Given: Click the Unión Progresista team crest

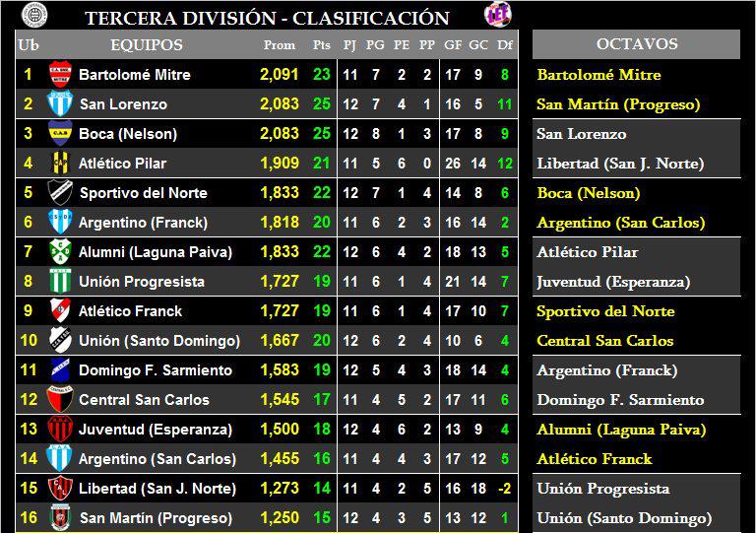Looking at the screenshot, I should pos(60,282).
